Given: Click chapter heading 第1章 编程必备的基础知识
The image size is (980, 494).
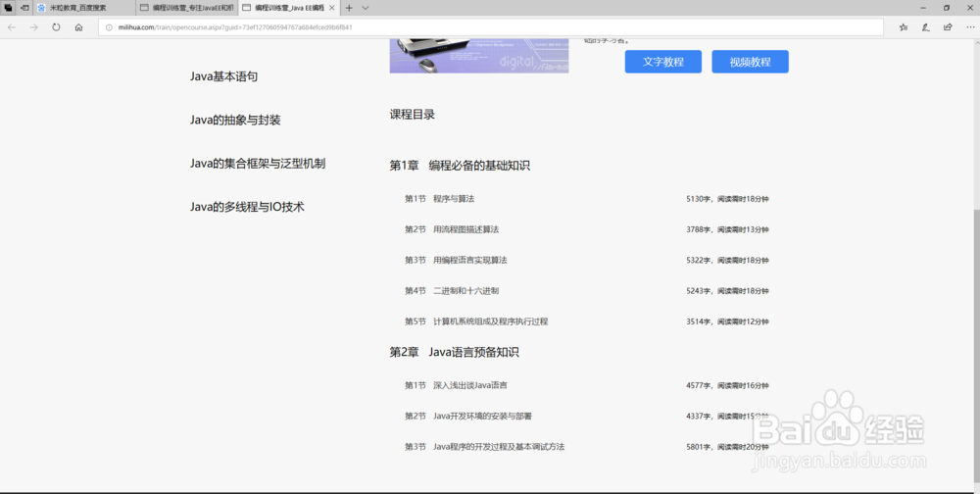Looking at the screenshot, I should pos(460,166).
